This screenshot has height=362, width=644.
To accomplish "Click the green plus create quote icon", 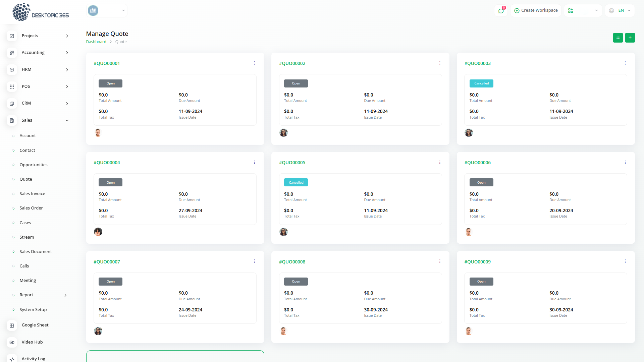I will pyautogui.click(x=630, y=38).
